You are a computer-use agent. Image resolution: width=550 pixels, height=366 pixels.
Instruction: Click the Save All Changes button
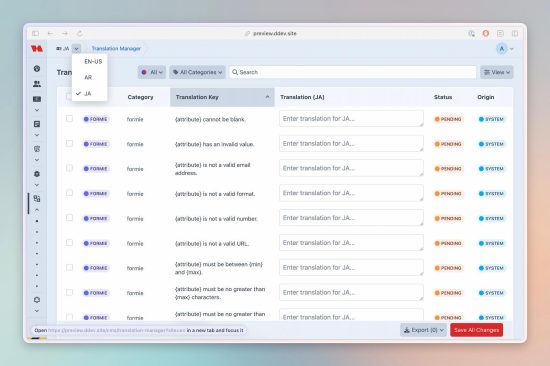click(476, 330)
